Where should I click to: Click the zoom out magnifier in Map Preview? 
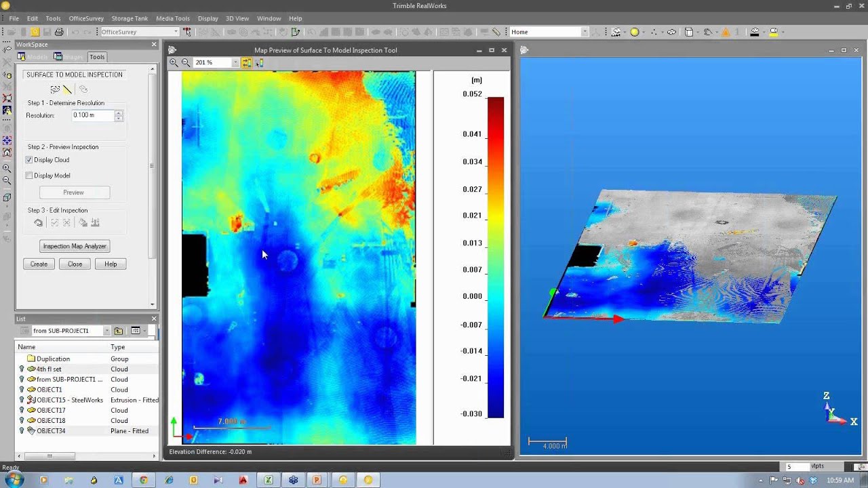click(185, 62)
